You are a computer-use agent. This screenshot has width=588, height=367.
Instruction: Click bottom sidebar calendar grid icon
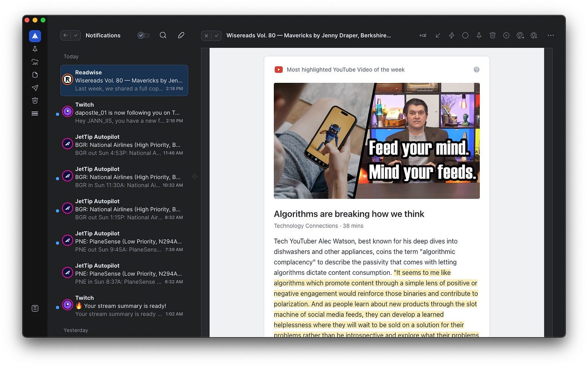point(35,308)
